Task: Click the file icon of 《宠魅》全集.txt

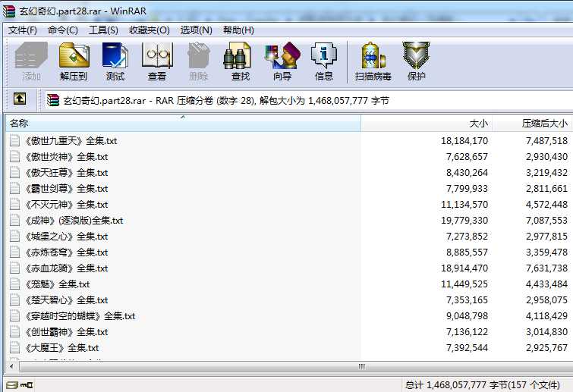Action: click(15, 284)
